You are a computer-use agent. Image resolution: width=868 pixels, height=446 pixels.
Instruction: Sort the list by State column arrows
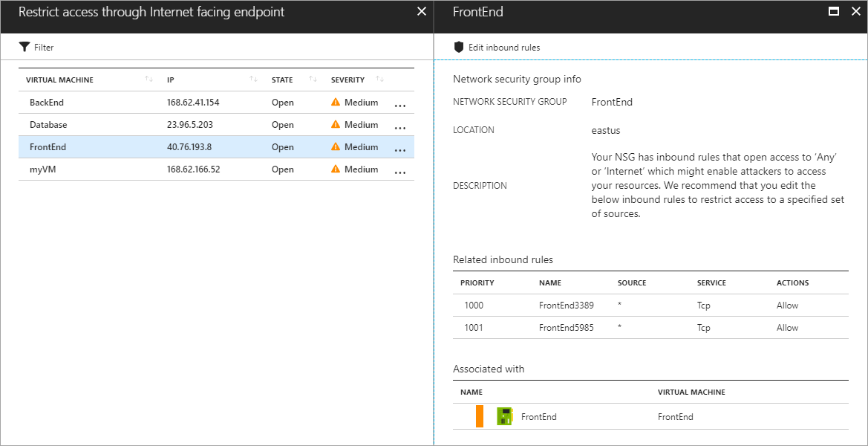[313, 80]
